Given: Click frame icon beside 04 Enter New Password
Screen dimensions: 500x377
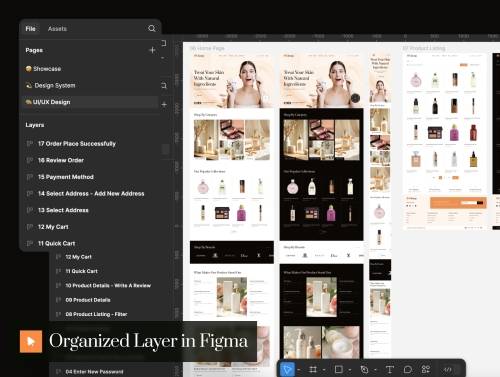Looking at the screenshot, I should point(58,372).
